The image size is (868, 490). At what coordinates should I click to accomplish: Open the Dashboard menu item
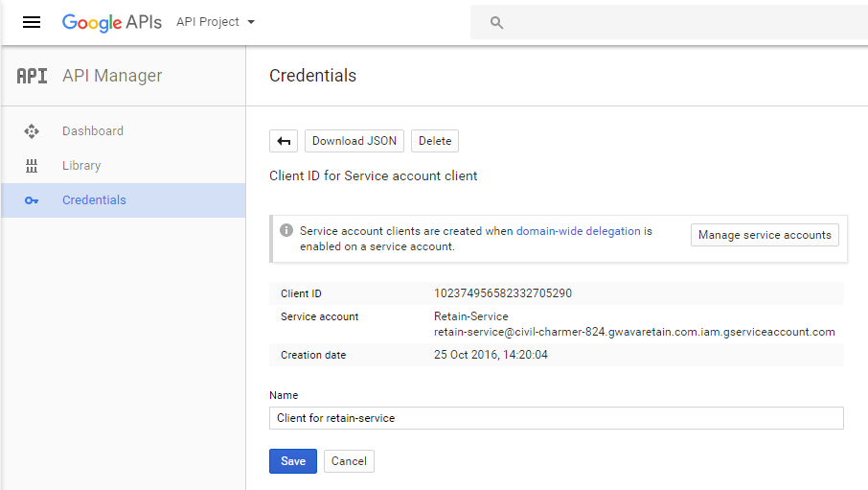click(x=93, y=131)
